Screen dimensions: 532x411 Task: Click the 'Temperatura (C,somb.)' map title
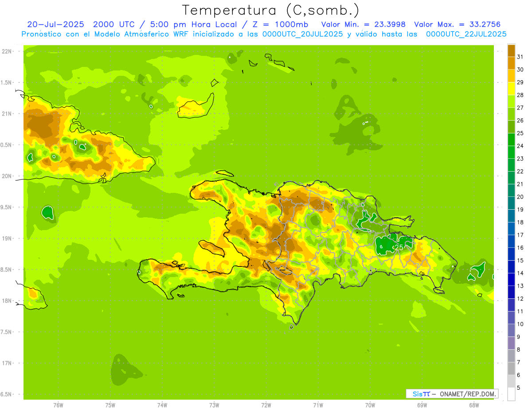coord(271,10)
